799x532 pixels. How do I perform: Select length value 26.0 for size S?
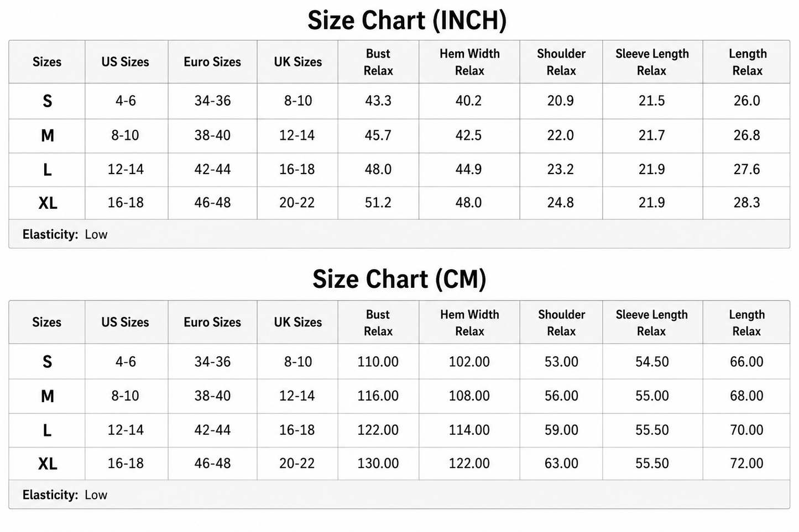coord(747,101)
